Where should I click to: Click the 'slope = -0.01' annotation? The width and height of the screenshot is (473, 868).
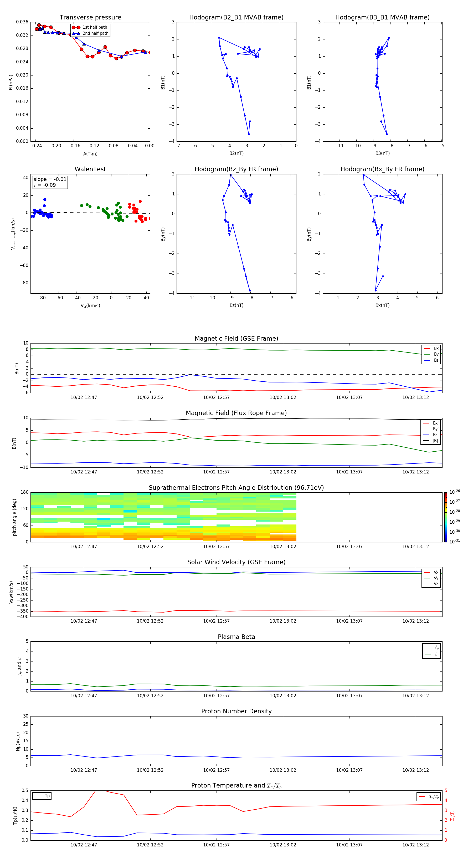[x=50, y=179]
